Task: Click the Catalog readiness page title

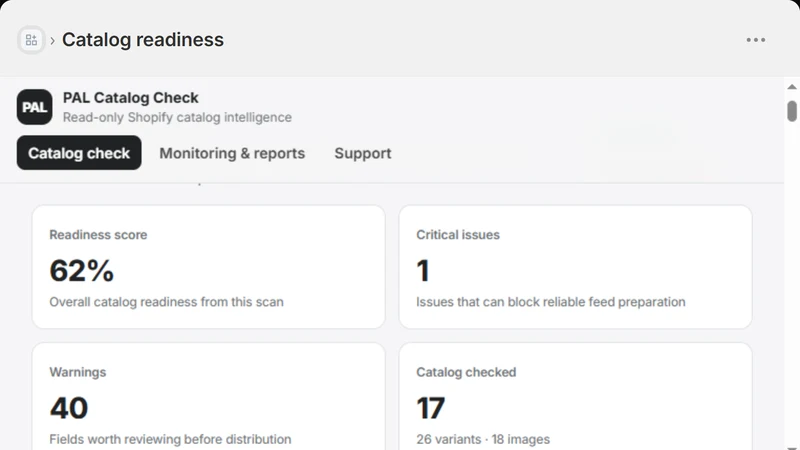Action: pos(143,40)
